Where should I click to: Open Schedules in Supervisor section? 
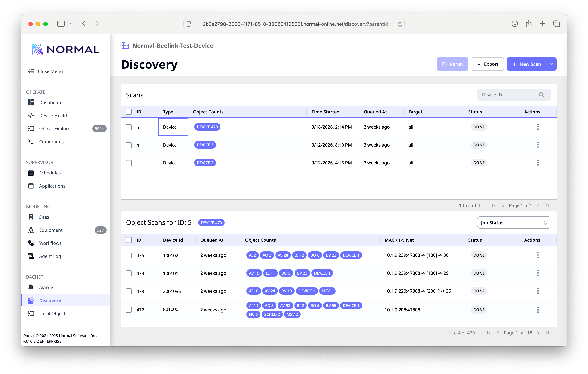click(x=50, y=173)
